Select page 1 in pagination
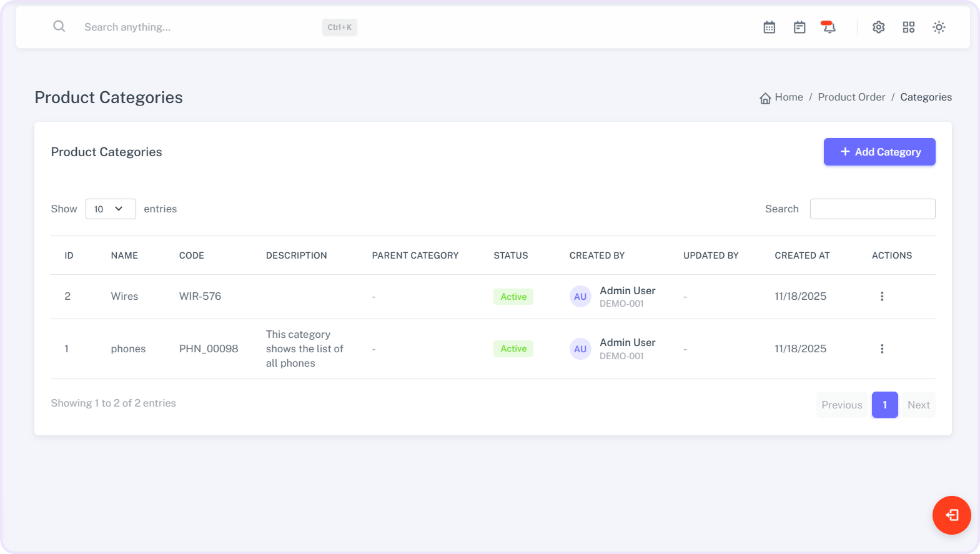 (884, 405)
